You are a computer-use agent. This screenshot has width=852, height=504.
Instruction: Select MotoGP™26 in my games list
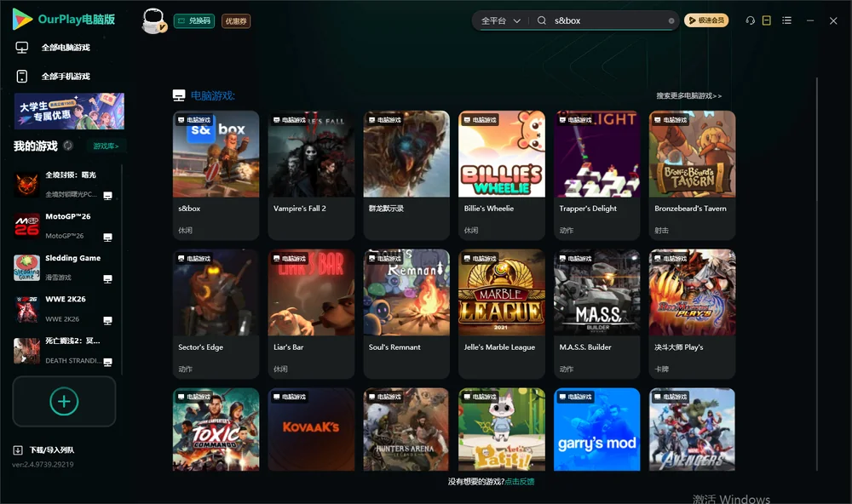(64, 226)
